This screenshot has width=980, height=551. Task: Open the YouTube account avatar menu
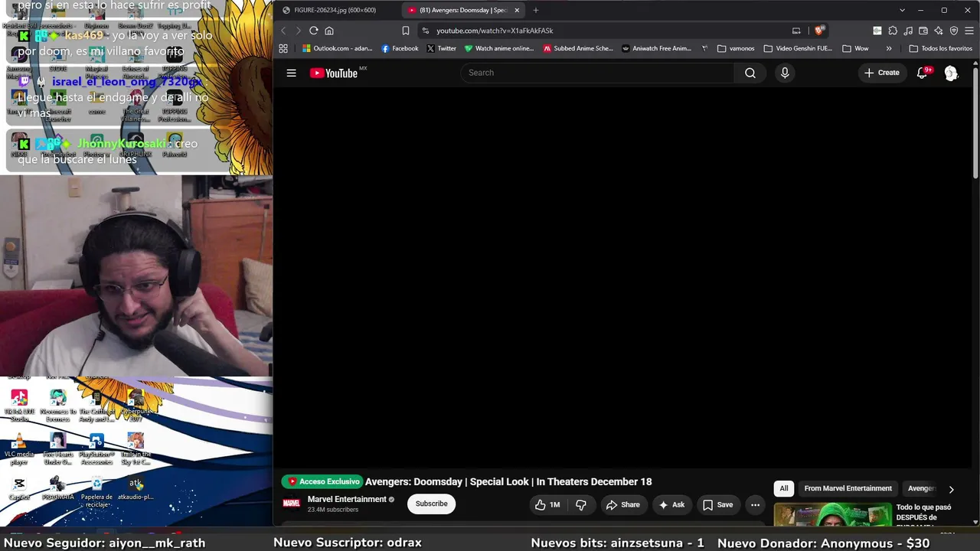click(x=951, y=73)
